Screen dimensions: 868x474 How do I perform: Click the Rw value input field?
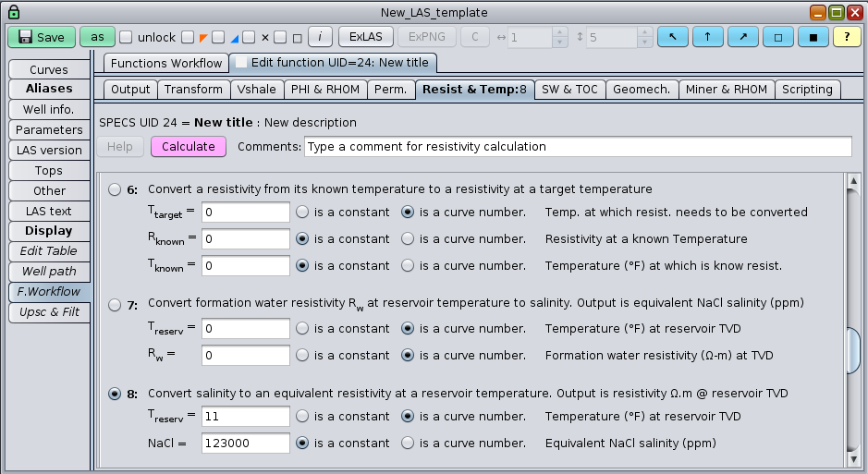tap(245, 355)
